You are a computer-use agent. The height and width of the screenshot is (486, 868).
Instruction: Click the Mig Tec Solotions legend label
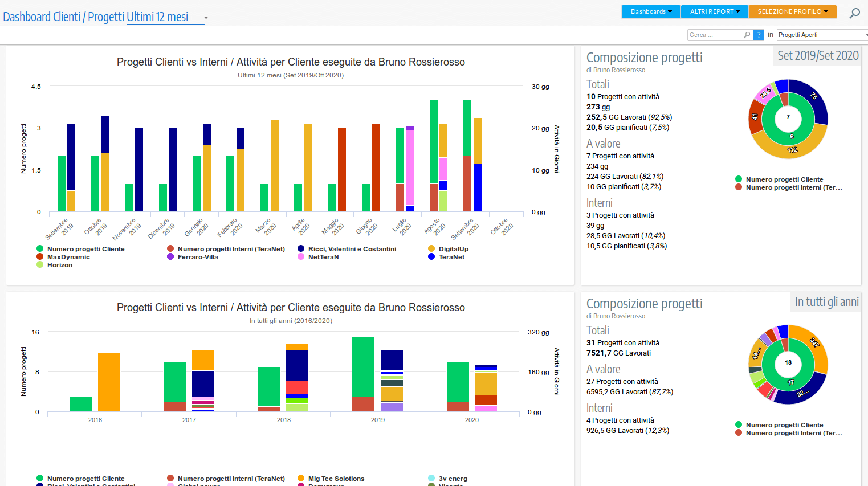(336, 479)
